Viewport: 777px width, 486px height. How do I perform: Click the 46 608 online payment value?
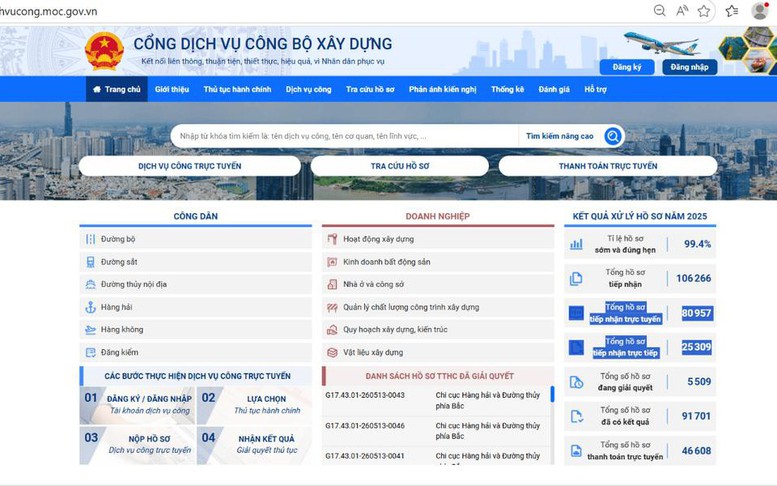click(x=696, y=451)
